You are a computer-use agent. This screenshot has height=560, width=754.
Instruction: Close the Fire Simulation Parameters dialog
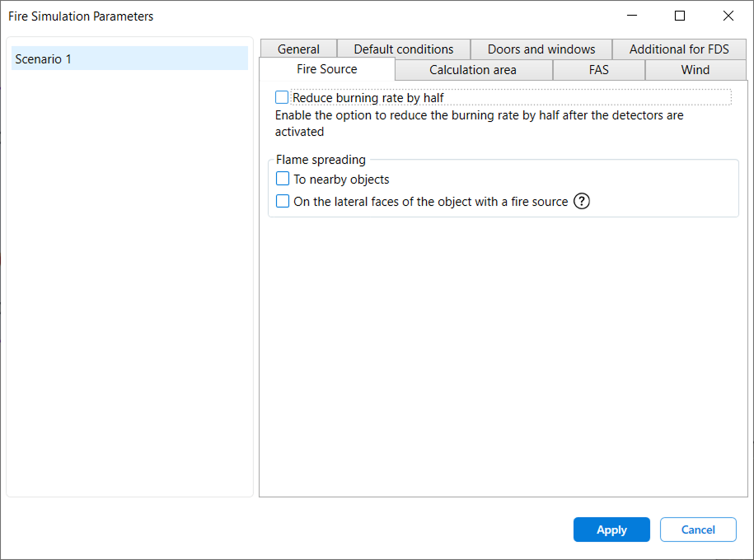(728, 16)
